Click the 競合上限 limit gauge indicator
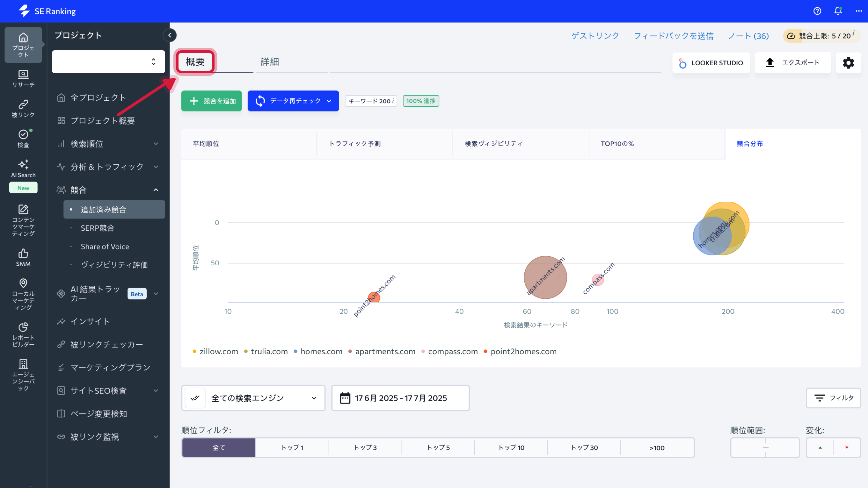Screen dimensions: 868x488 (x=821, y=36)
